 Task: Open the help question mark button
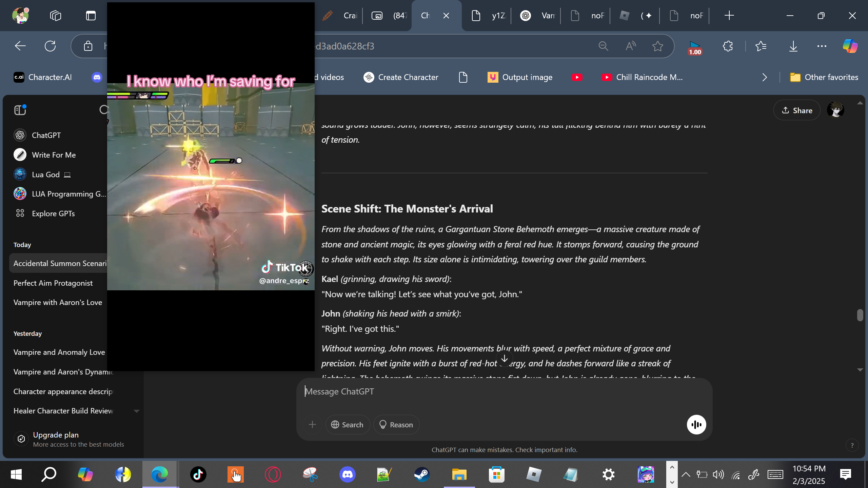pos(852,445)
